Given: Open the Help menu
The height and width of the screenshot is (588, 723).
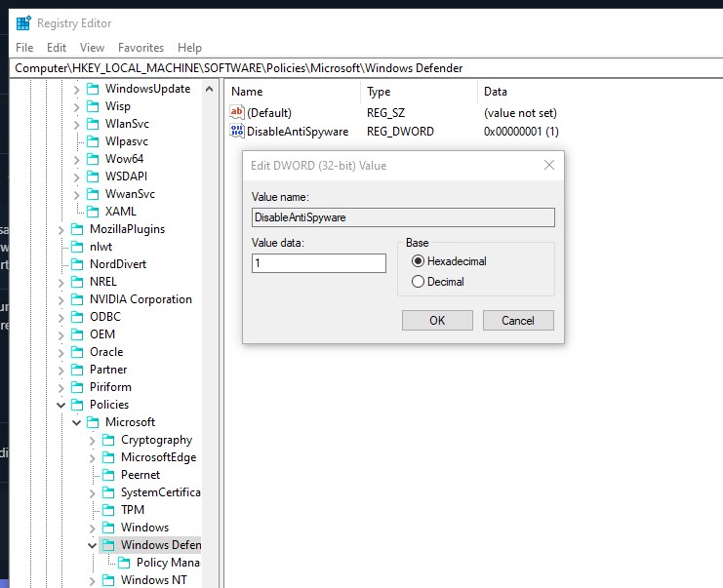Looking at the screenshot, I should tap(189, 48).
